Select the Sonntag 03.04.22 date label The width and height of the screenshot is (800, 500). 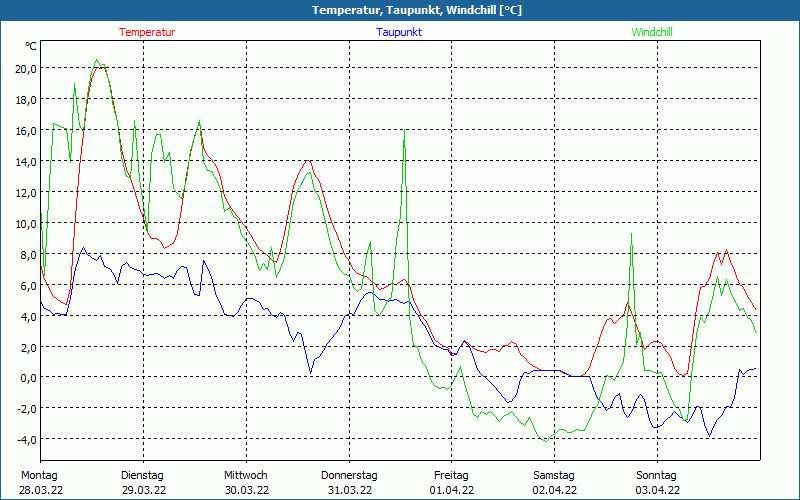pos(657,482)
